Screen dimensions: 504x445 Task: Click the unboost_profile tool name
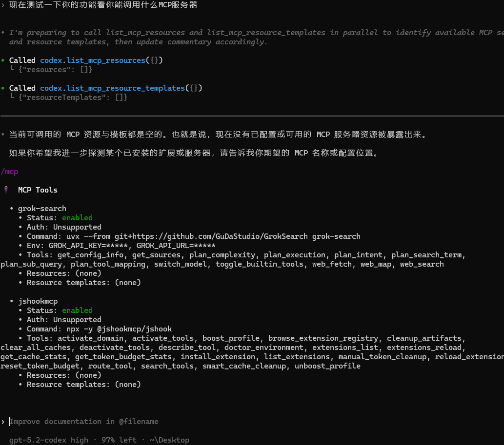point(327,367)
